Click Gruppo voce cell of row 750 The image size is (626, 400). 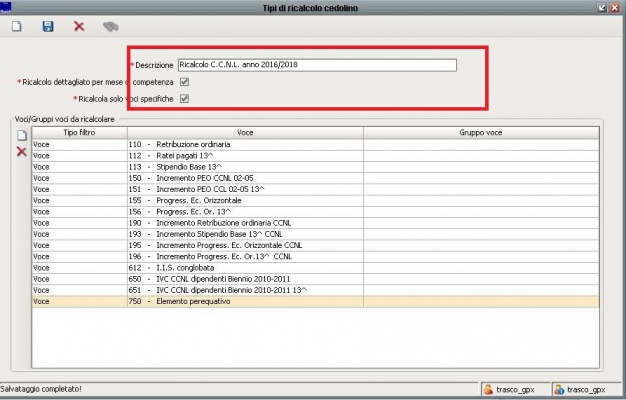[x=481, y=301]
